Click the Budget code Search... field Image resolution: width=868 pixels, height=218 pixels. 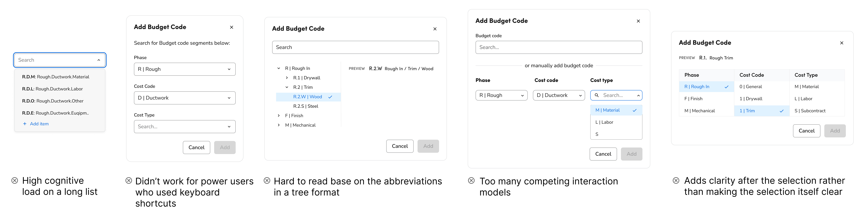click(559, 47)
